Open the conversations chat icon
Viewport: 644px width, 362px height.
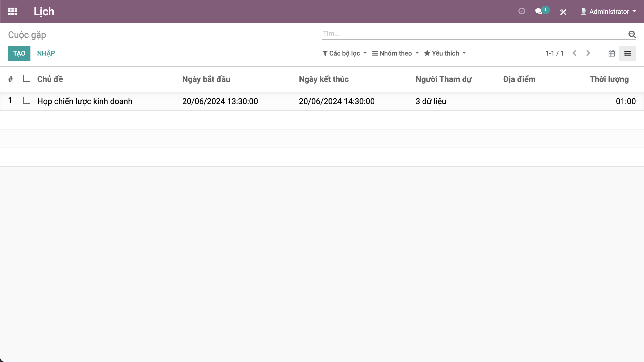pos(539,11)
